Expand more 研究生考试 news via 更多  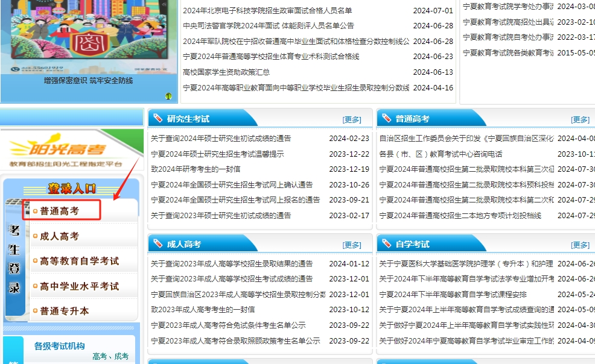[352, 119]
